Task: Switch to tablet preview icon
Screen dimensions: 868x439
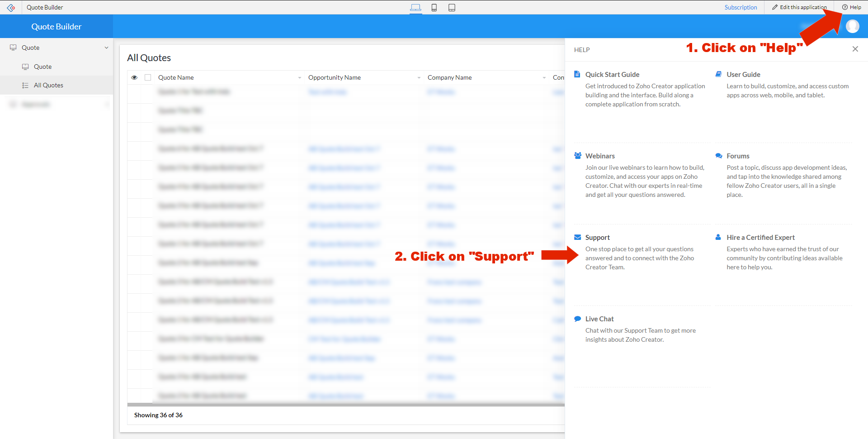Action: click(452, 8)
